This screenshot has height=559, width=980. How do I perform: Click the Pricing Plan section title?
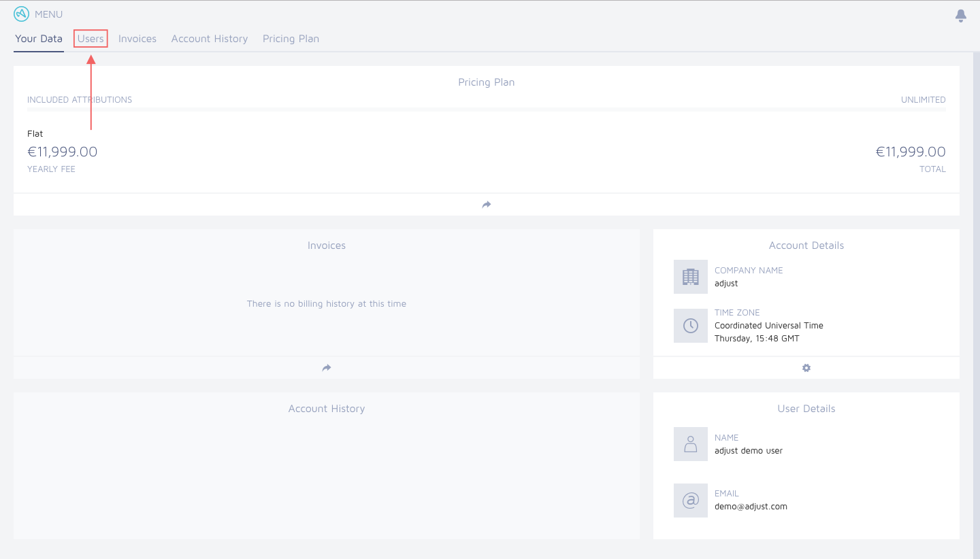(486, 82)
